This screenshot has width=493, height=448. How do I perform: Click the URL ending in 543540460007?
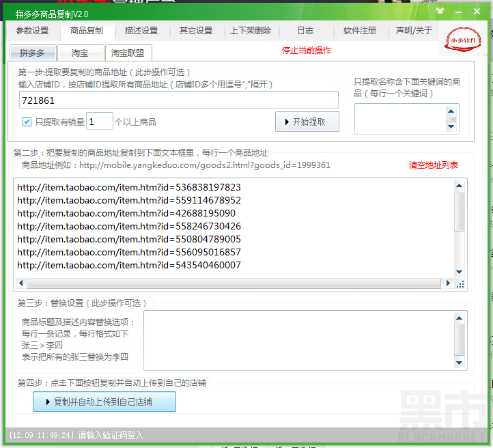click(x=129, y=266)
